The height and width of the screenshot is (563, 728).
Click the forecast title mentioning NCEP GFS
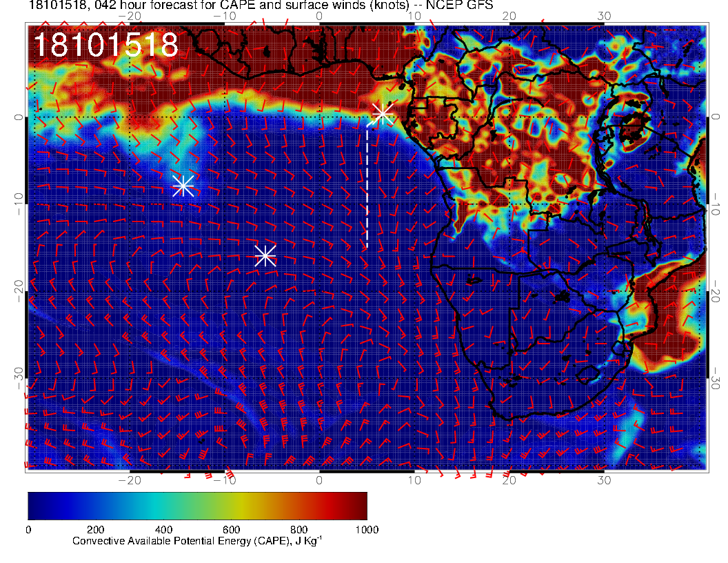[261, 5]
